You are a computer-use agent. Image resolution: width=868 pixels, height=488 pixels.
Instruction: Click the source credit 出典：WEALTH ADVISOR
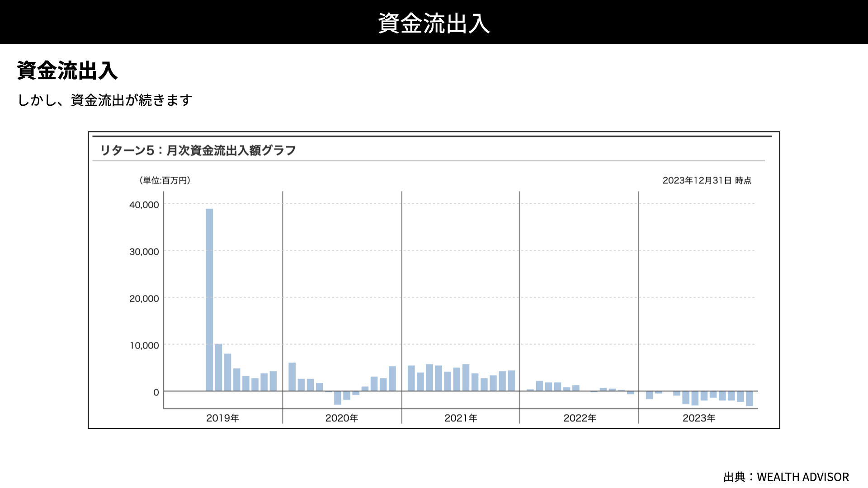[x=786, y=477]
